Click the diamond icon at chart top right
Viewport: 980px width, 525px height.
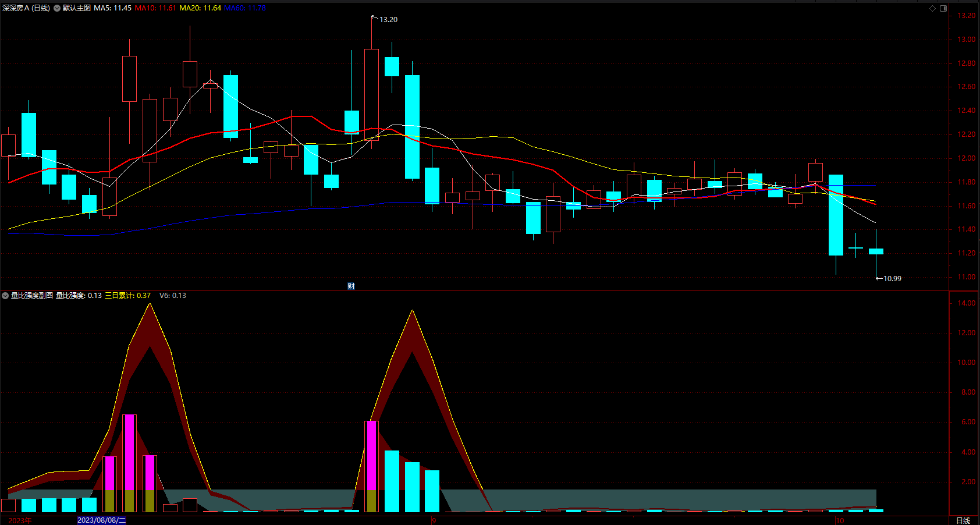932,8
